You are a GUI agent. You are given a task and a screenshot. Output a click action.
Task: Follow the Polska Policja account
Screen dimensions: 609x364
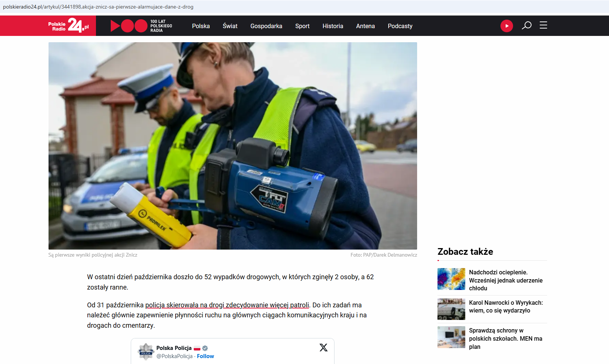point(205,356)
